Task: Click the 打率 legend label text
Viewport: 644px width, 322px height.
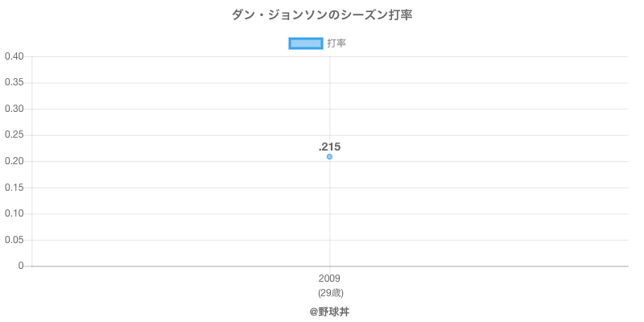Action: coord(336,43)
